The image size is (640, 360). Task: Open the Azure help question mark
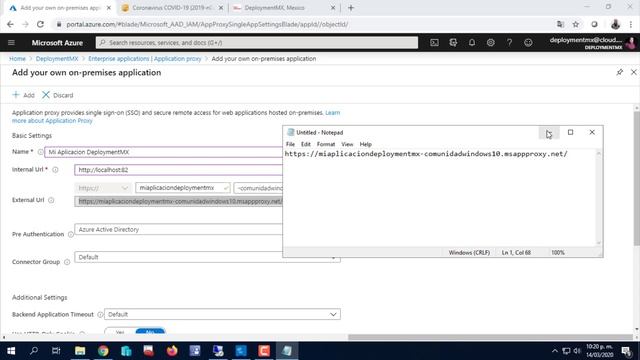[509, 42]
